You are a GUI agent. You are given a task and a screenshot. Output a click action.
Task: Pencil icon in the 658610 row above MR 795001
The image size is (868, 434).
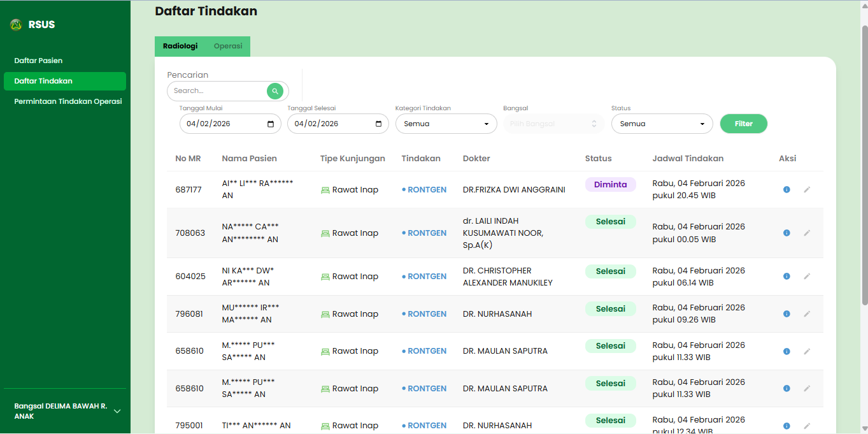tap(807, 388)
